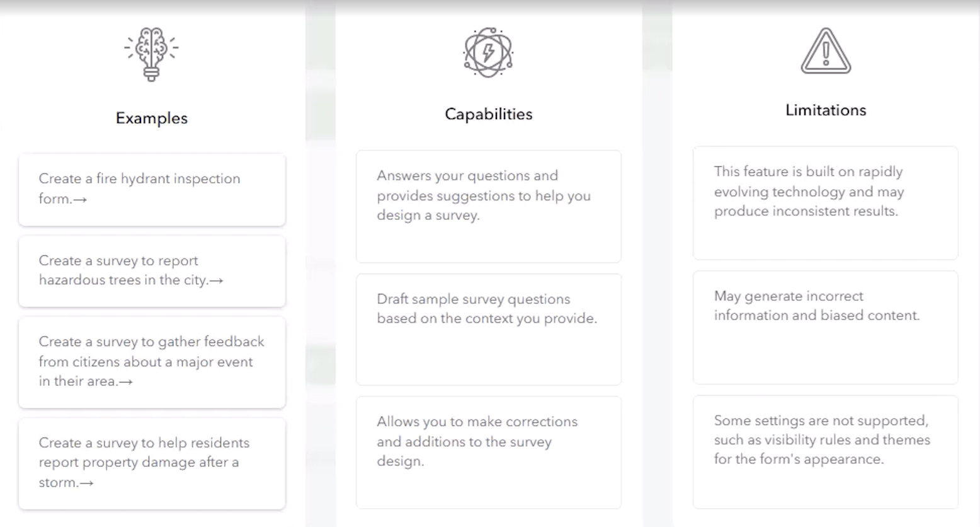980x527 pixels.
Task: Click the arrow after "inspection form."
Action: [x=80, y=200]
